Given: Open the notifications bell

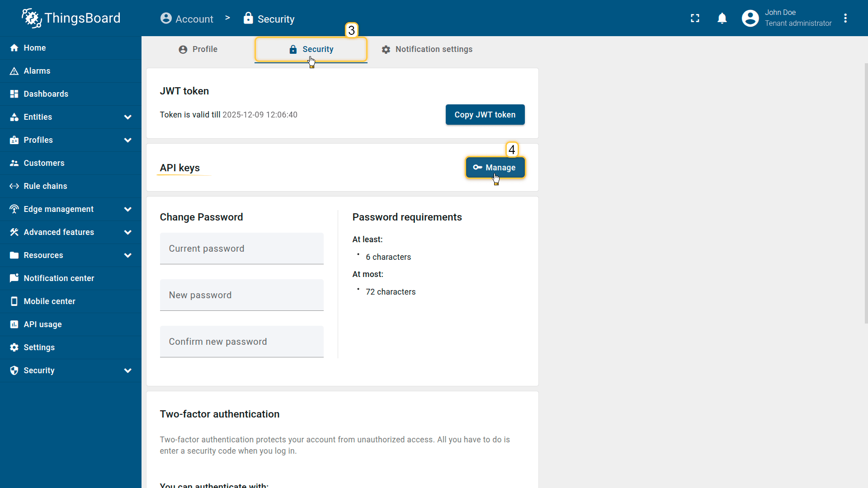Looking at the screenshot, I should click(722, 18).
